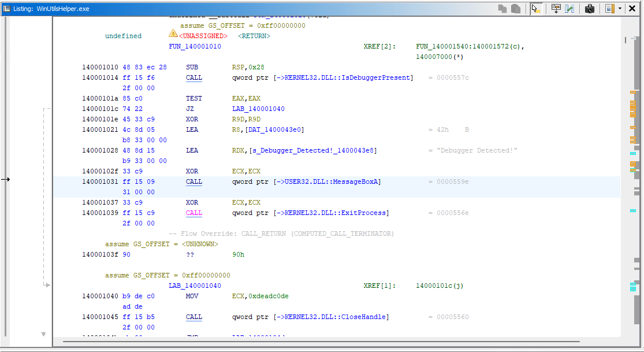Follow XREF 14000101c(j)
This screenshot has width=644, height=352.
pyautogui.click(x=440, y=286)
